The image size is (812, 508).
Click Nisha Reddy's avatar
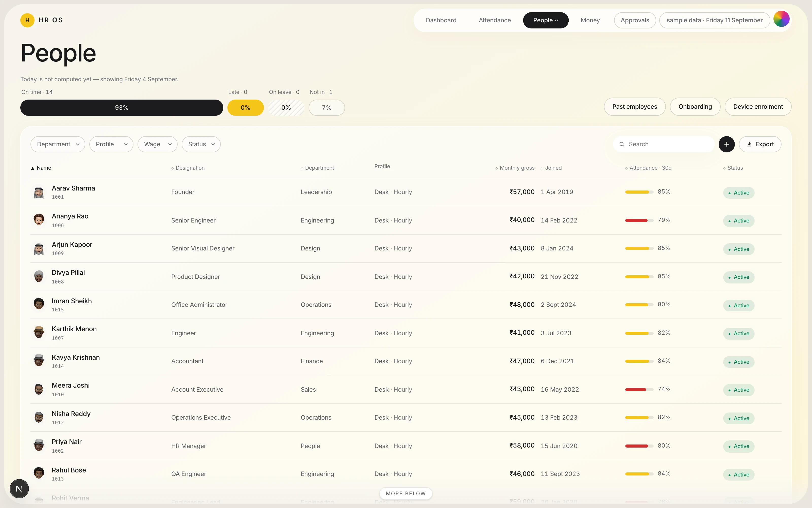coord(39,417)
